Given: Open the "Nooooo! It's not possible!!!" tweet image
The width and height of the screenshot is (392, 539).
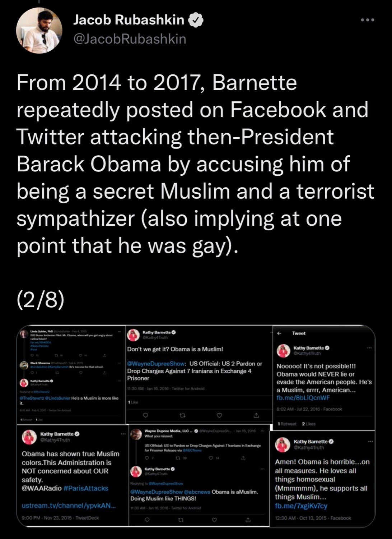Looking at the screenshot, I should point(324,377).
